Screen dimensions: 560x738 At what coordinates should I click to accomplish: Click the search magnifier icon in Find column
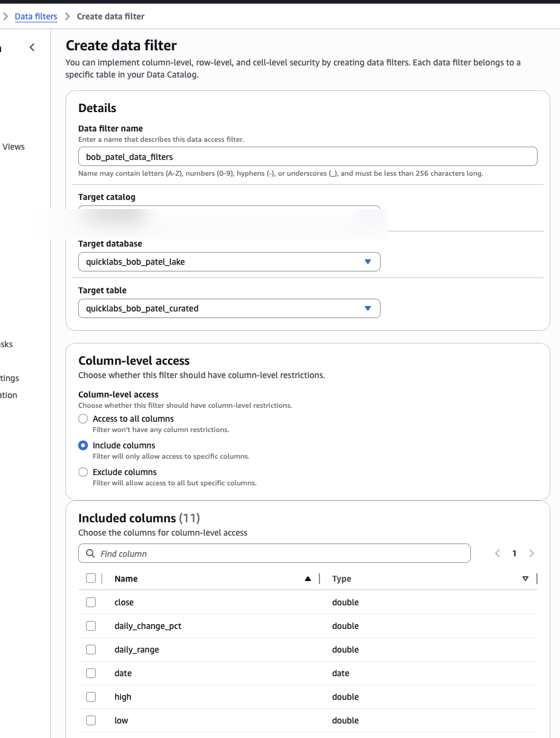point(90,554)
